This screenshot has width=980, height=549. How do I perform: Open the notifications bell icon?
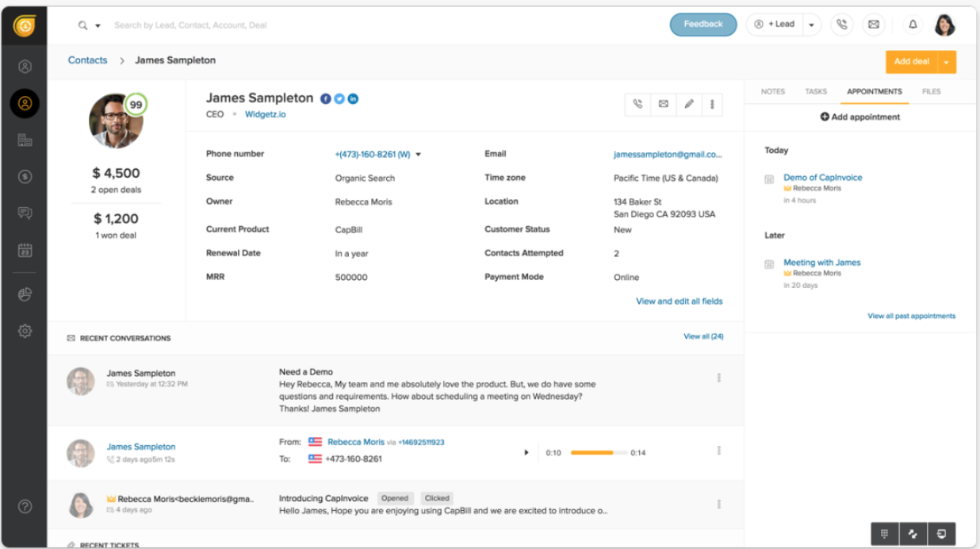(x=913, y=25)
